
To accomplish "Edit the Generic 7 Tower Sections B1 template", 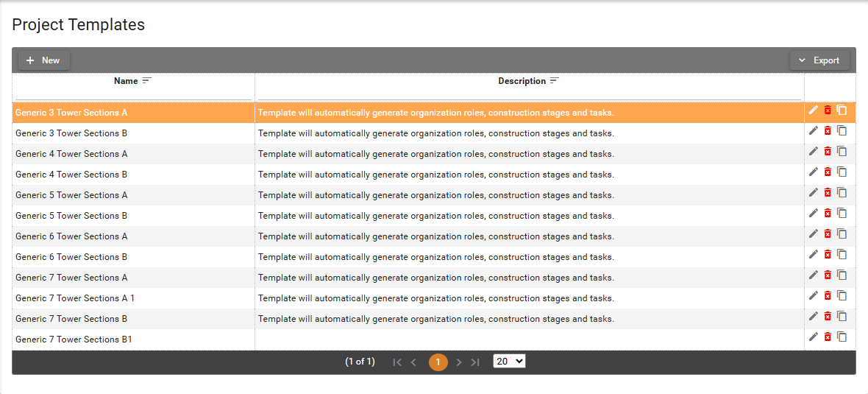I will pos(813,337).
